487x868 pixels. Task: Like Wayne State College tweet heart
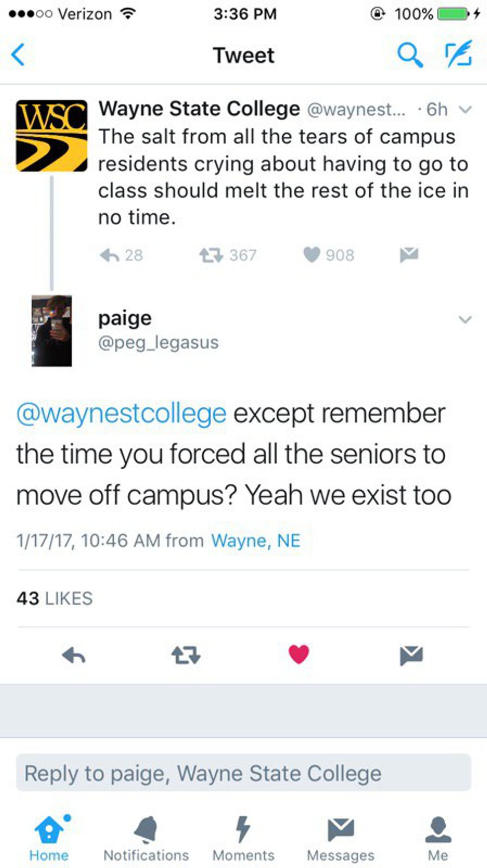click(x=312, y=255)
